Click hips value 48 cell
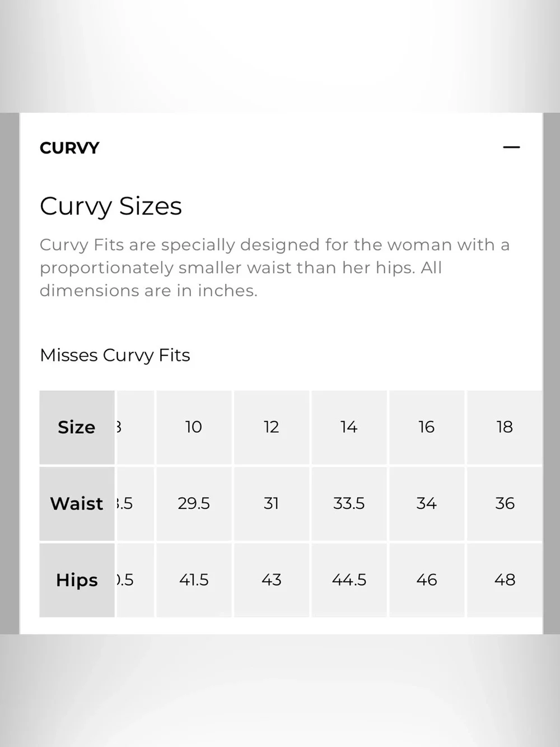This screenshot has height=747, width=560. point(505,580)
